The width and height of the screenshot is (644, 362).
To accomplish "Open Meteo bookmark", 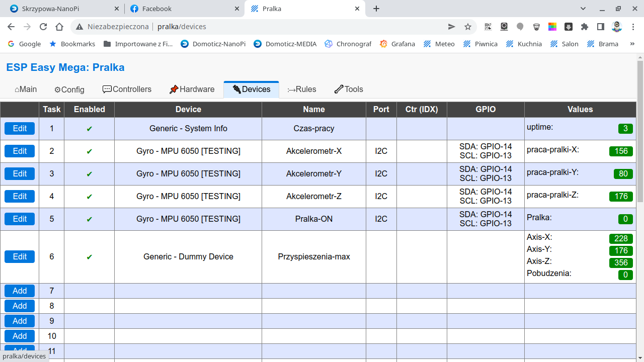I will 439,44.
